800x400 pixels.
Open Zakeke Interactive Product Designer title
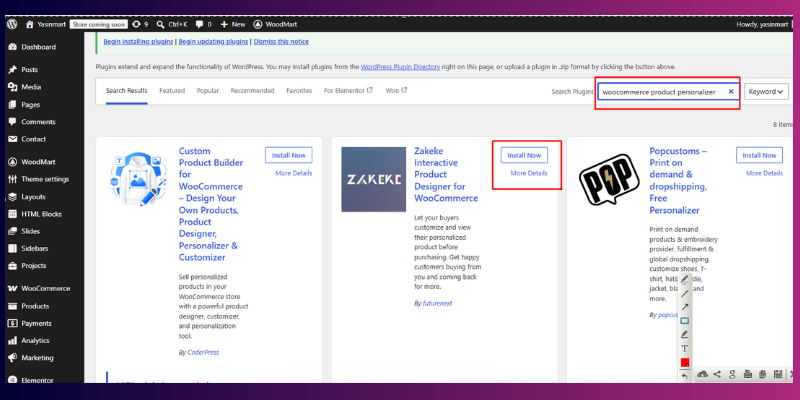coord(446,174)
